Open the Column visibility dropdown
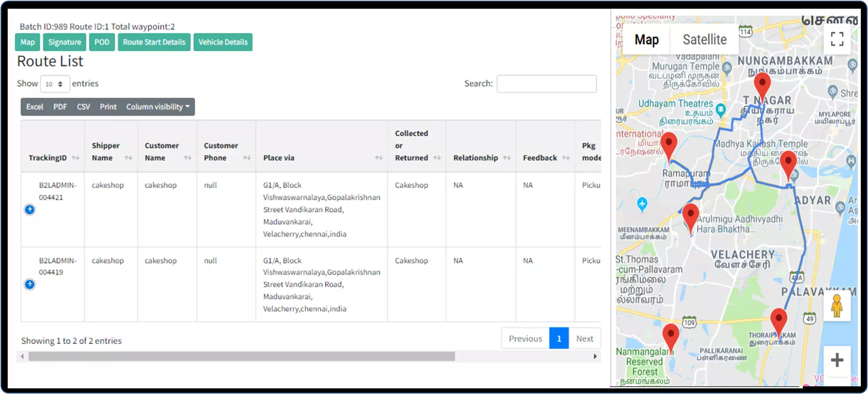Screen dimensions: 868x394 click(158, 107)
